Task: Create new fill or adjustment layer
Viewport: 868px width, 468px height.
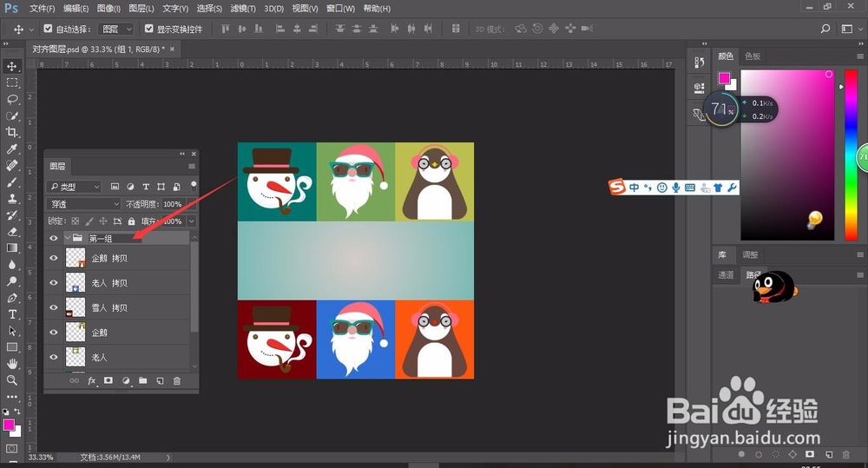Action: point(126,381)
